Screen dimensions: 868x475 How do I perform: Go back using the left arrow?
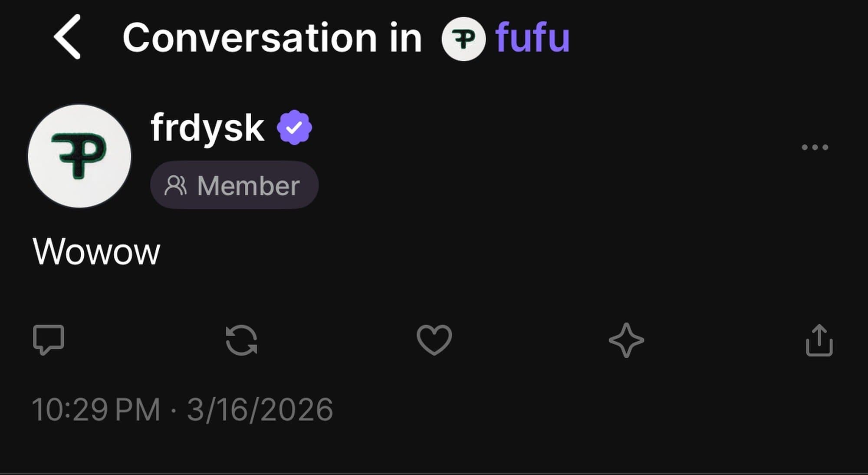pos(67,37)
